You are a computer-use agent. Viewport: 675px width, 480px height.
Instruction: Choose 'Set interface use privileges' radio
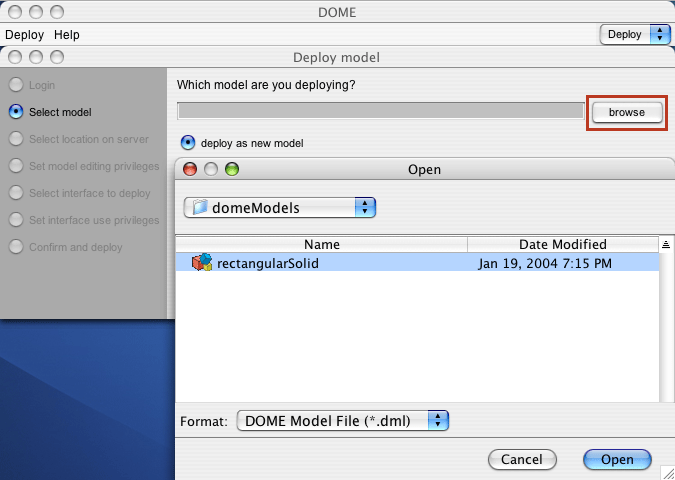click(x=16, y=220)
